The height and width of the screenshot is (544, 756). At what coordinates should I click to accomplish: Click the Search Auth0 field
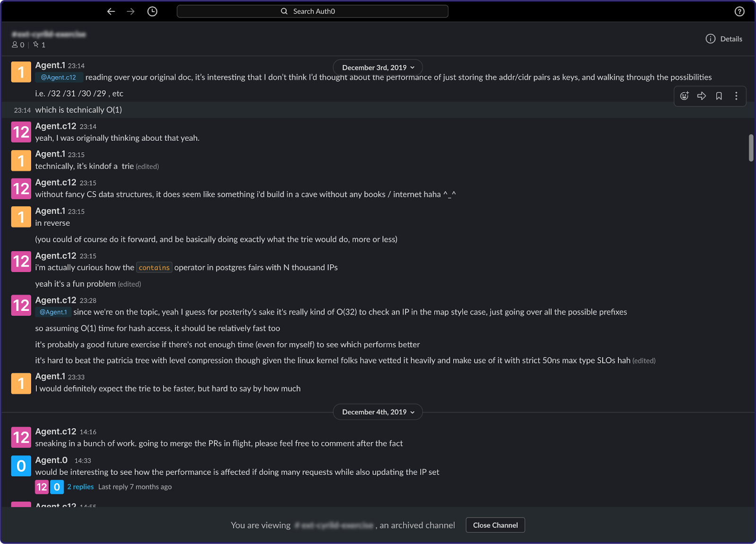[x=312, y=11]
